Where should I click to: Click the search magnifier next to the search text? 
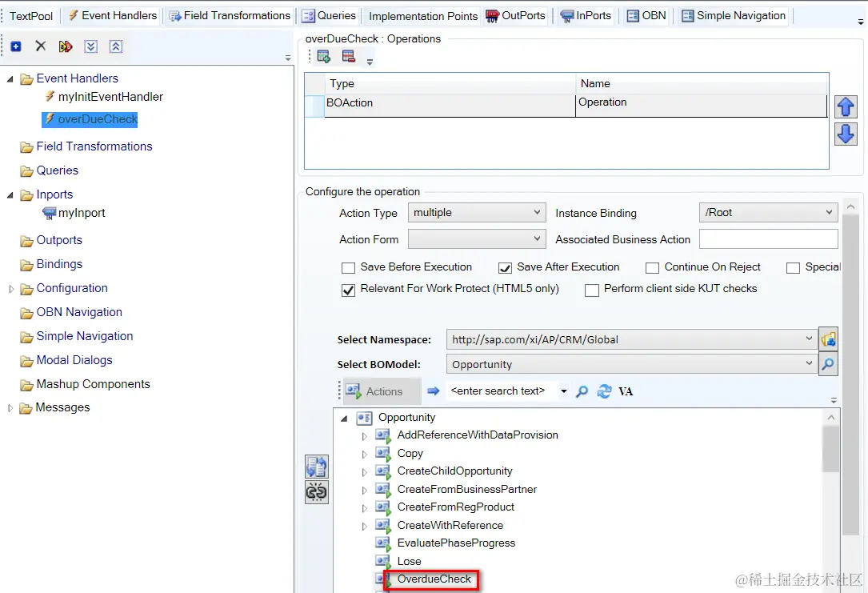(x=582, y=391)
